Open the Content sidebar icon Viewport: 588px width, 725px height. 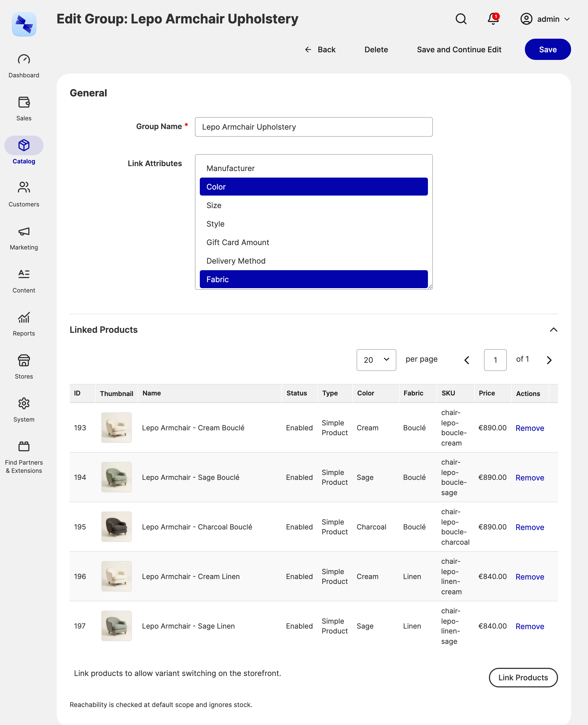(x=24, y=274)
